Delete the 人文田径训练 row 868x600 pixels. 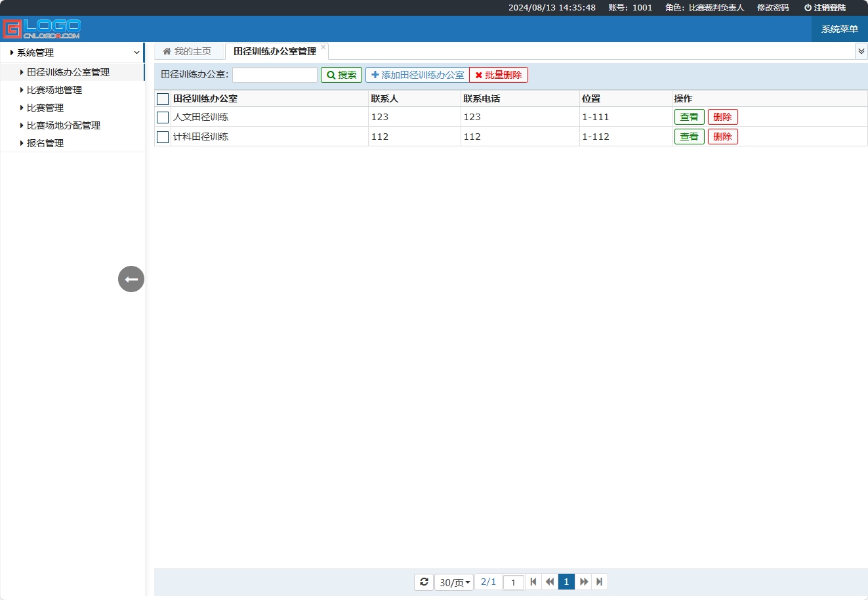tap(722, 117)
